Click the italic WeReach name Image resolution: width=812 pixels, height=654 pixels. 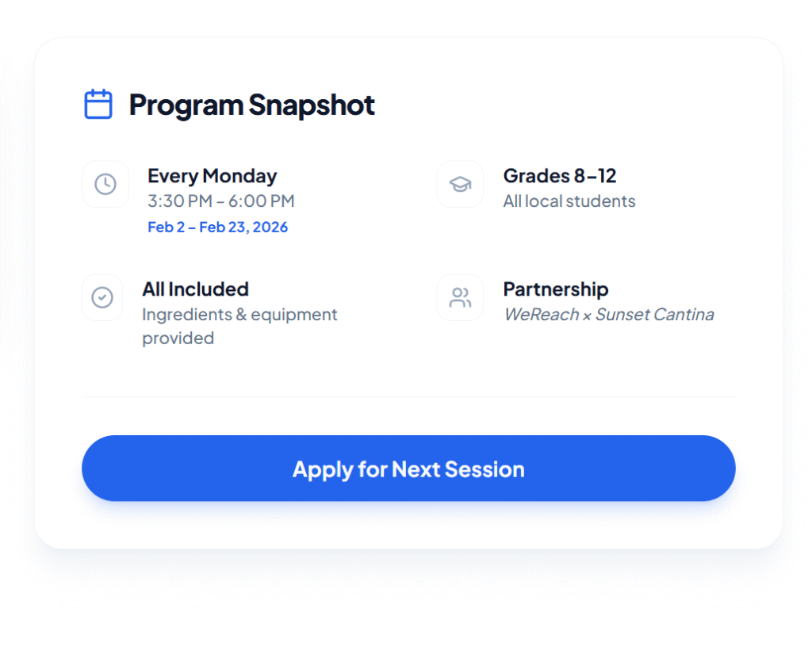(x=541, y=315)
